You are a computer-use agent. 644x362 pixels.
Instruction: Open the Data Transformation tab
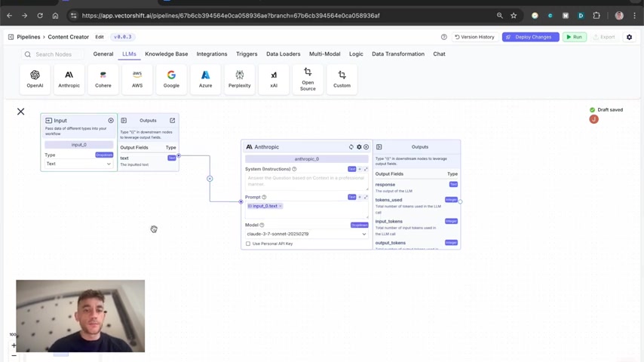click(x=398, y=54)
